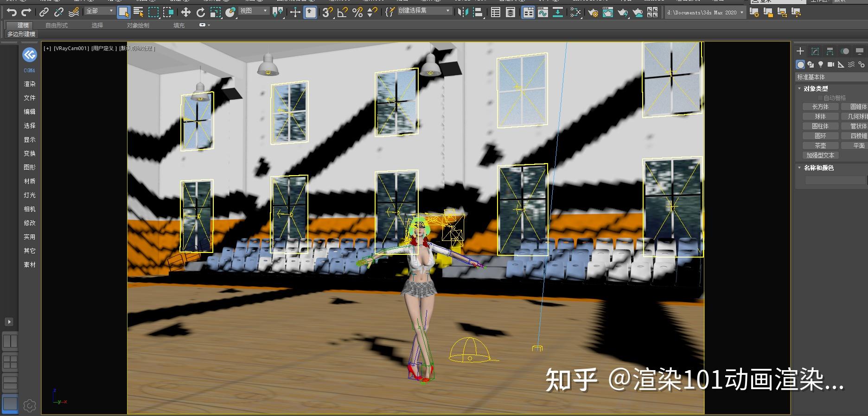
Task: Toggle the Layer Explorer icon
Action: coord(511,12)
